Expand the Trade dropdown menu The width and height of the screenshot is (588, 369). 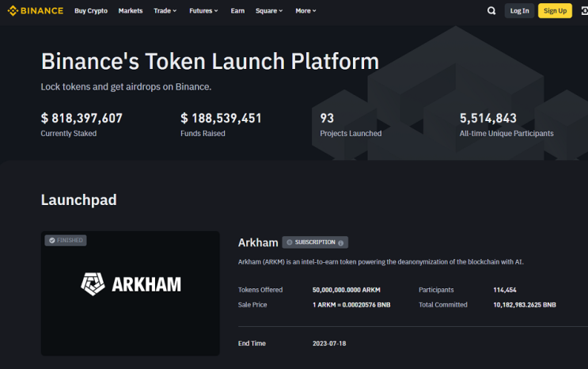coord(165,11)
